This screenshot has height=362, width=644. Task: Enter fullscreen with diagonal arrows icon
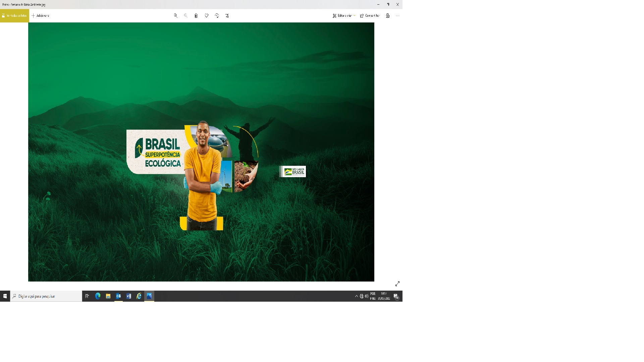(x=397, y=284)
